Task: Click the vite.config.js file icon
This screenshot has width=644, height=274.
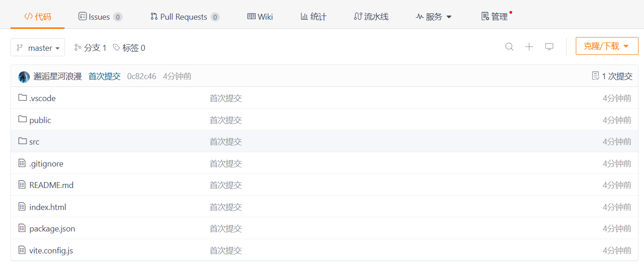Action: click(22, 250)
